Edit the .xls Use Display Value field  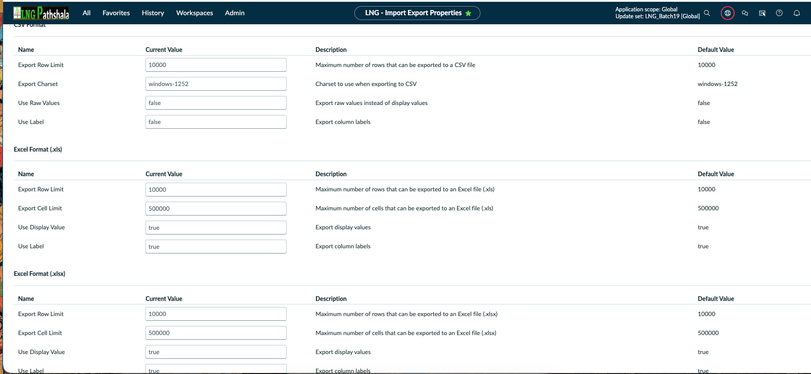click(x=216, y=228)
